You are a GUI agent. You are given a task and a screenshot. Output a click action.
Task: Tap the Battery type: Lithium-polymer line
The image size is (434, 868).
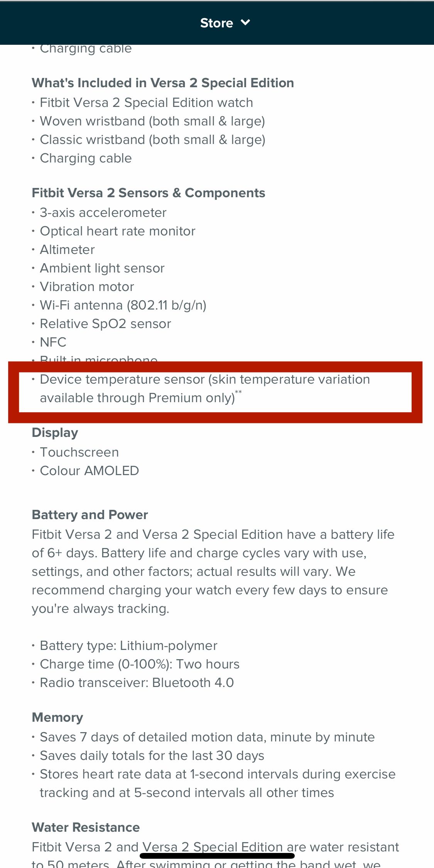(x=128, y=646)
